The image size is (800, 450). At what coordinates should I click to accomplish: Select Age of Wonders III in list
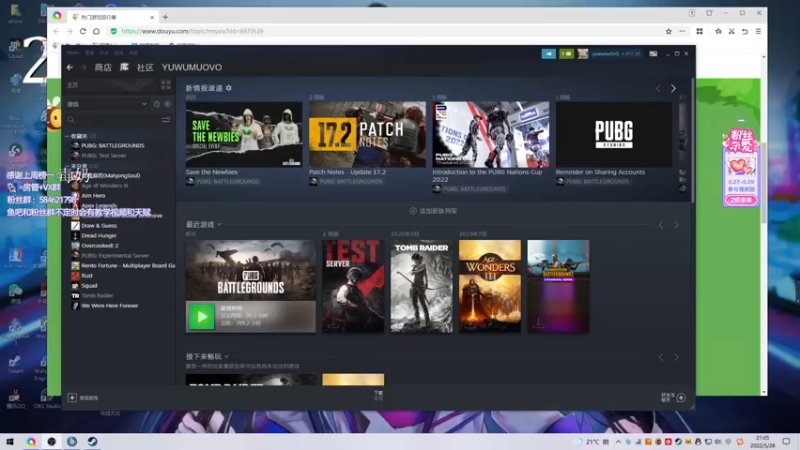105,186
